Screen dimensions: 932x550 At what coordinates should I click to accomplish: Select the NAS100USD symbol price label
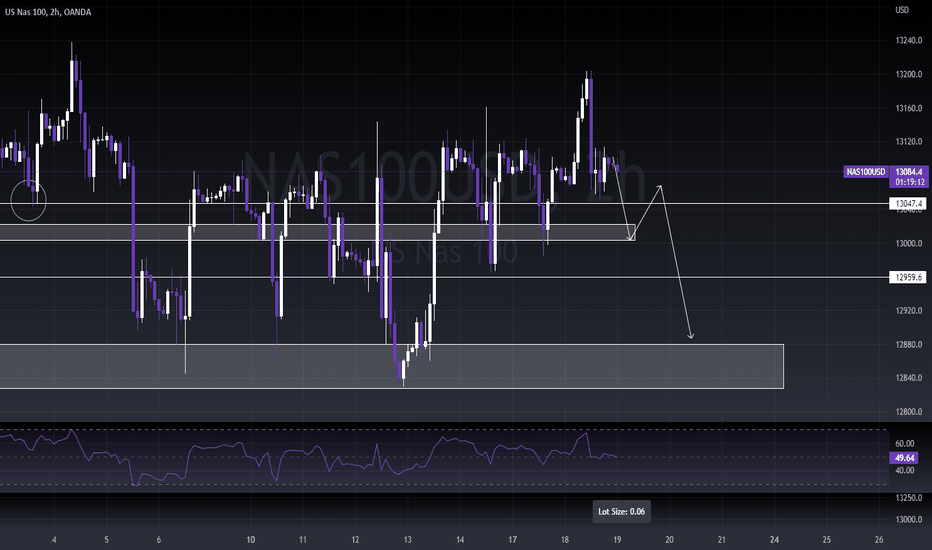coord(866,172)
